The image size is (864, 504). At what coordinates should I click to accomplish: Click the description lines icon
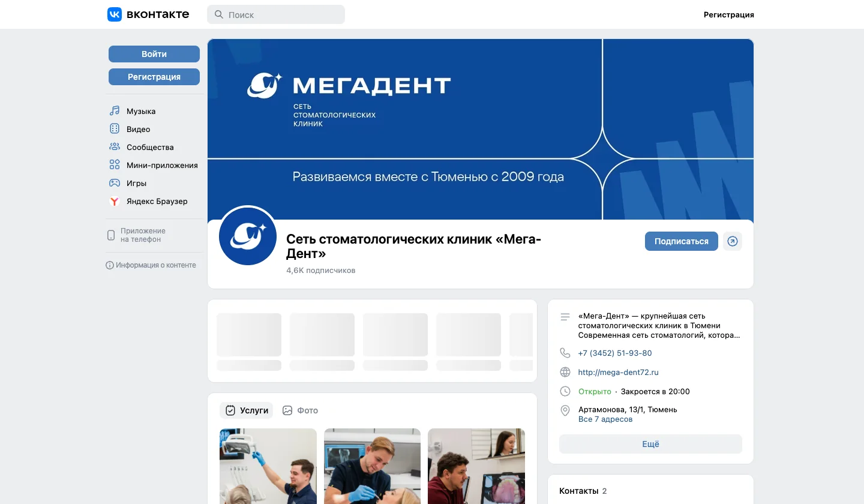tap(565, 317)
